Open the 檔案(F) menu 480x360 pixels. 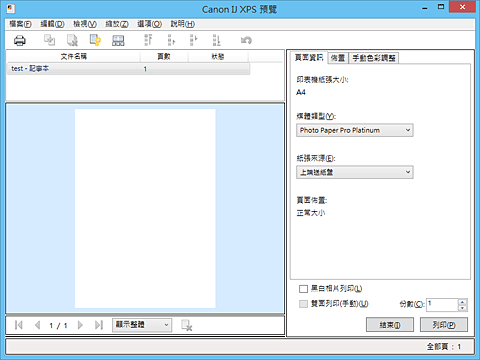click(x=20, y=24)
